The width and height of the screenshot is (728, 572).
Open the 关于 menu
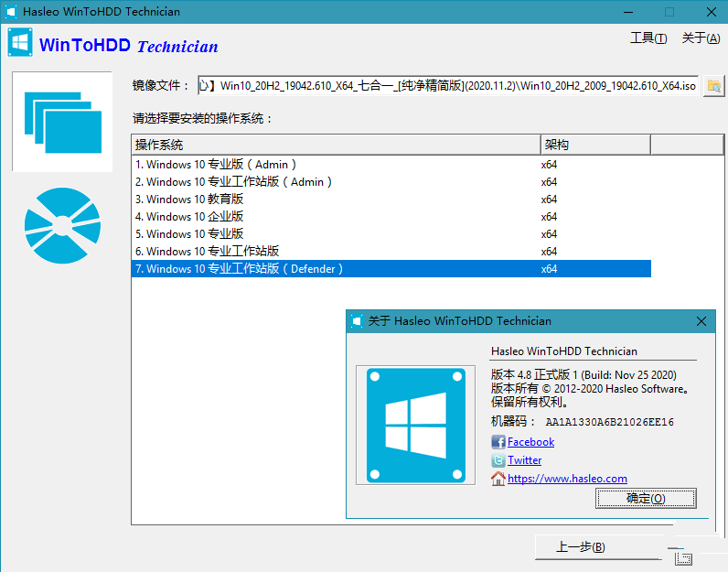(701, 38)
